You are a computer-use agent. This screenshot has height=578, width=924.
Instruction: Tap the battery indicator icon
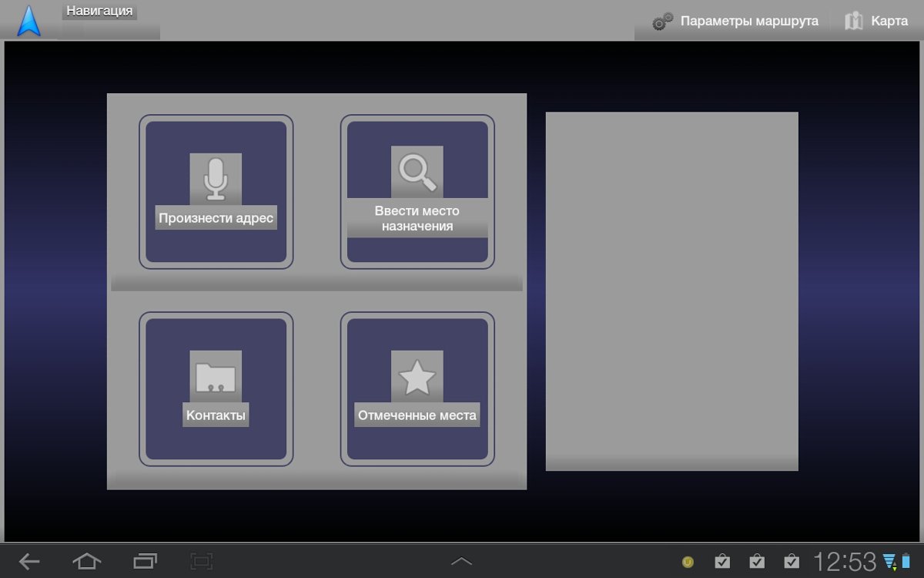[x=905, y=561]
